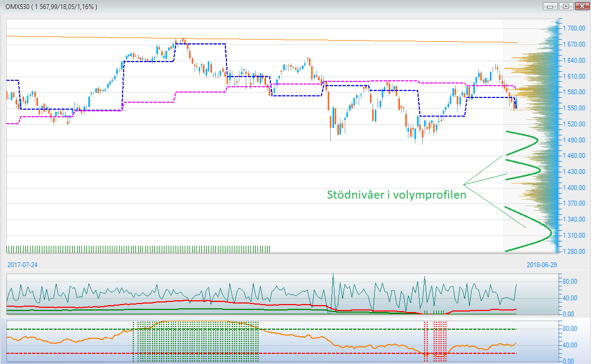Maximize the OMXS30 chart window

566,6
